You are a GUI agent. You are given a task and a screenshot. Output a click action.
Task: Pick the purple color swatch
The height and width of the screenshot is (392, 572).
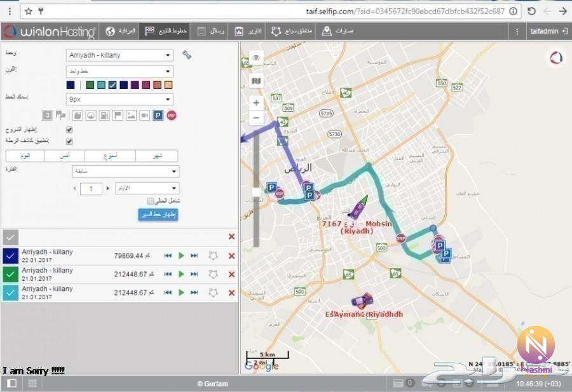[x=135, y=85]
